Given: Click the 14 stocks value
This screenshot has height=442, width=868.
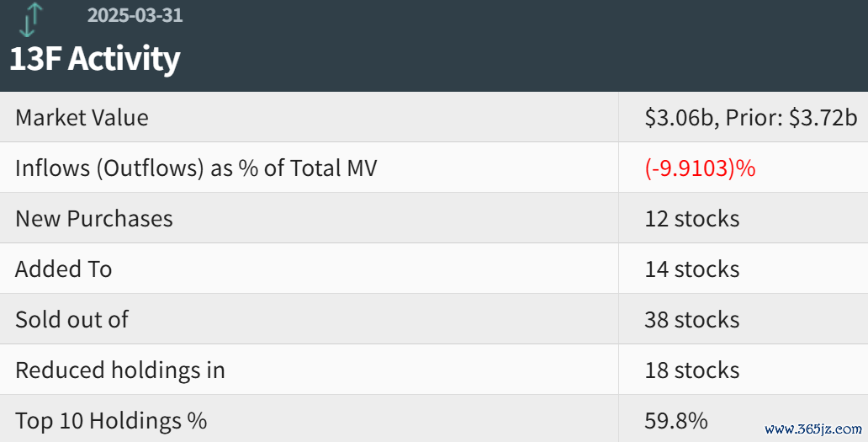Looking at the screenshot, I should (x=692, y=269).
